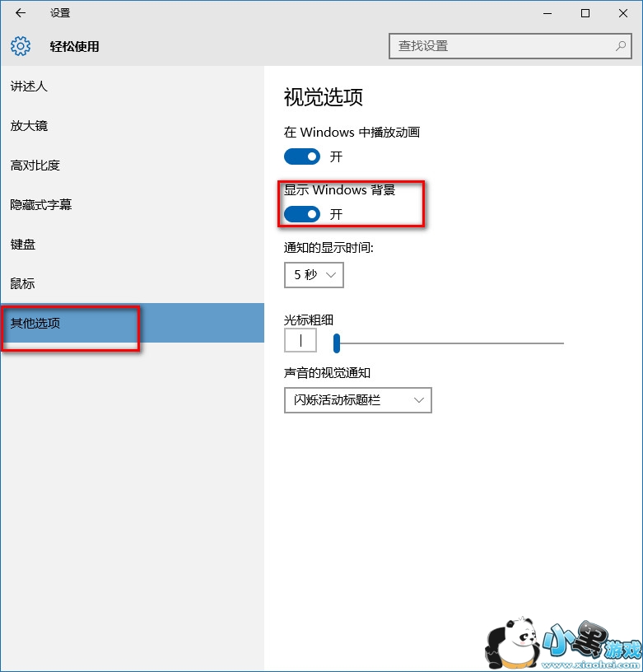Screen dimensions: 643x672
Task: Focus the 查找设置 search field
Action: (x=510, y=46)
